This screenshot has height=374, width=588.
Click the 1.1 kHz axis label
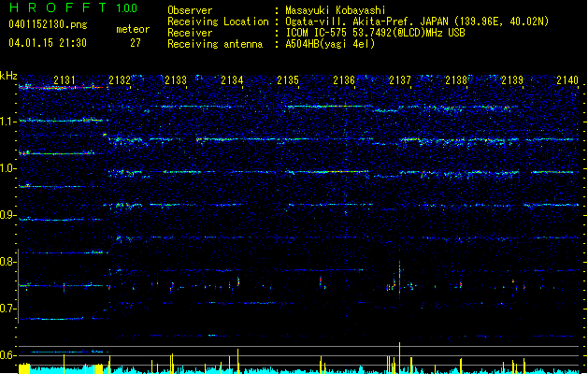pyautogui.click(x=8, y=122)
